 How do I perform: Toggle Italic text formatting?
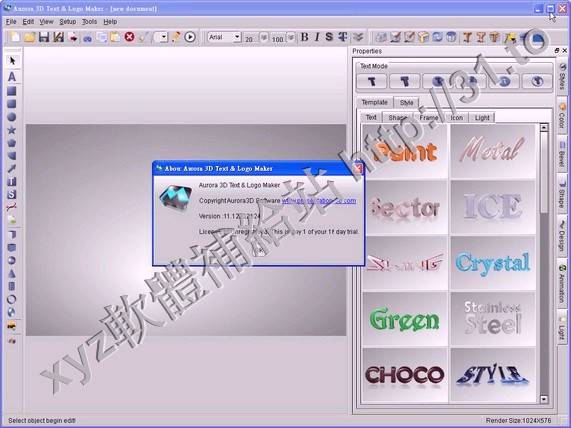tap(317, 37)
